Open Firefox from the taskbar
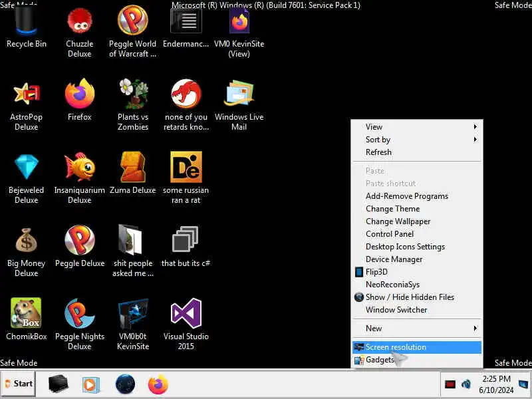This screenshot has width=532, height=399. tap(158, 384)
